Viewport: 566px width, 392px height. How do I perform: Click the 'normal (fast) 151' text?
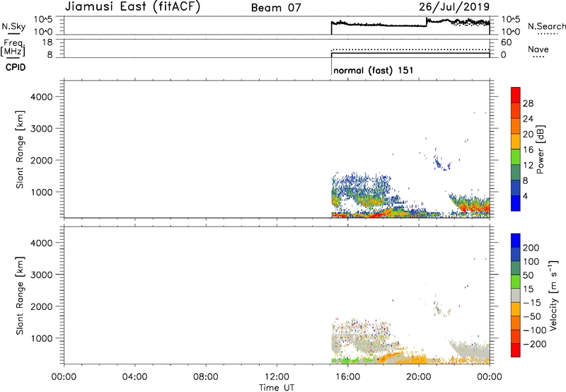pyautogui.click(x=374, y=70)
